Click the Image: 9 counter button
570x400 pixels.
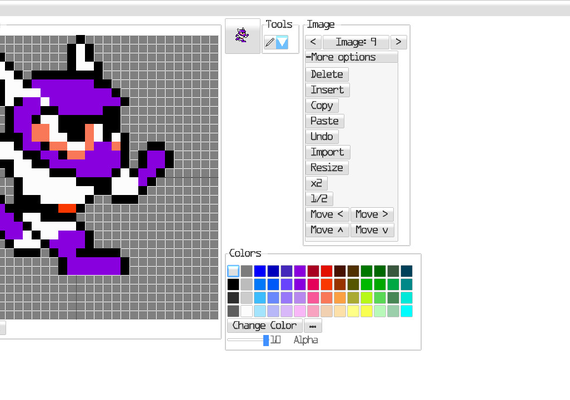tap(356, 42)
